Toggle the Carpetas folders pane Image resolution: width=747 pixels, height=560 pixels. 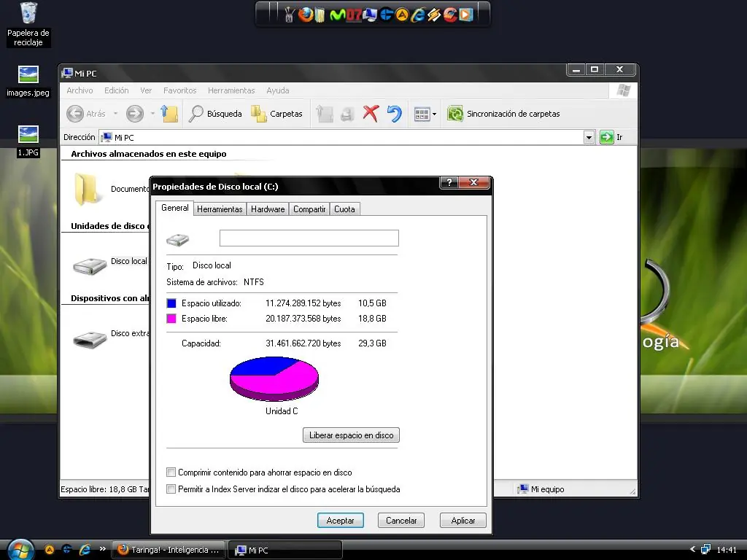coord(276,114)
